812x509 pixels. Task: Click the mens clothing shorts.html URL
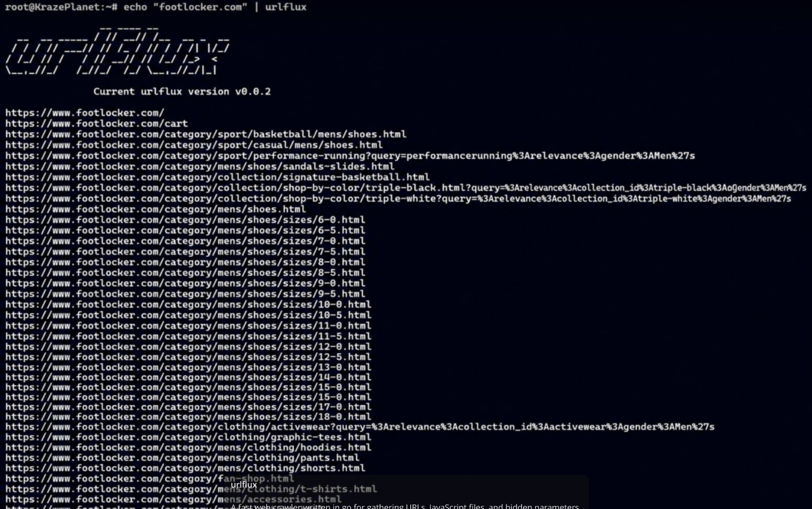tap(185, 468)
